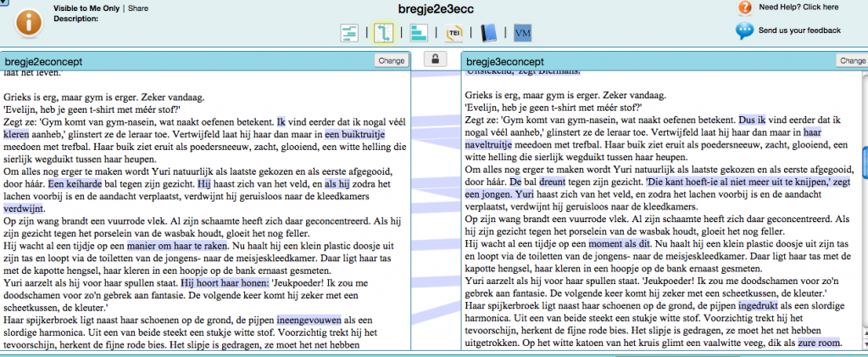
Task: Change the bregje2econcept witness
Action: (x=391, y=61)
